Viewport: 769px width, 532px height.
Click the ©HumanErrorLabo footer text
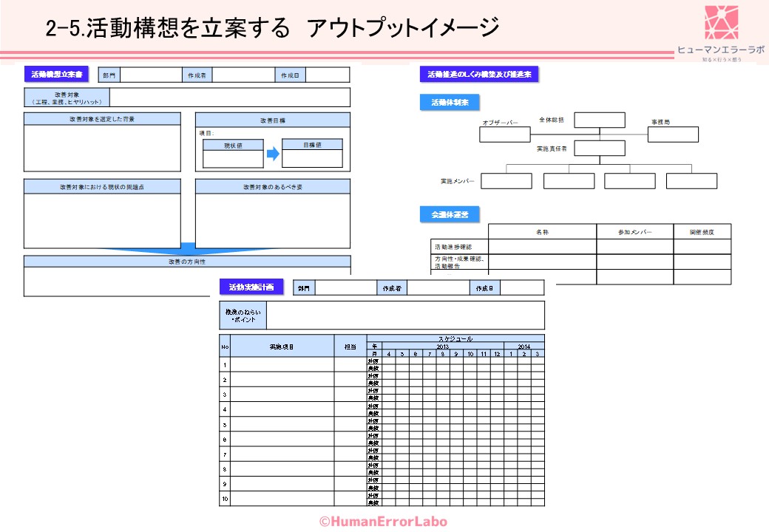coord(383,522)
